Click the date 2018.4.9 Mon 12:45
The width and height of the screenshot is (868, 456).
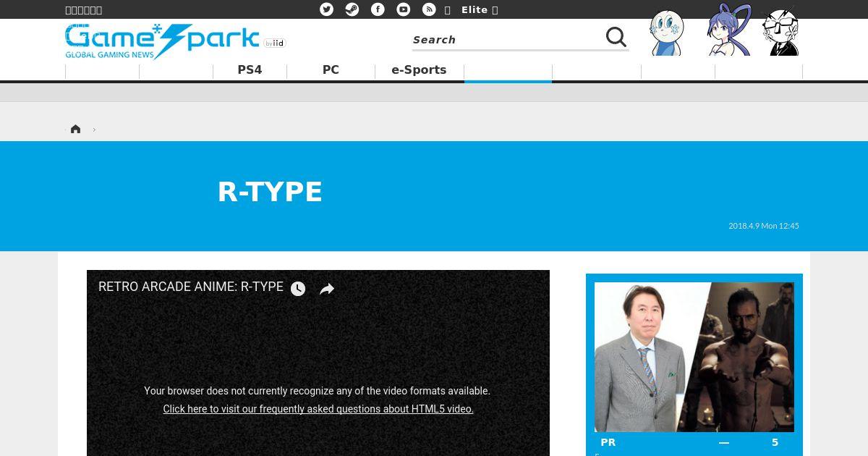(x=764, y=226)
